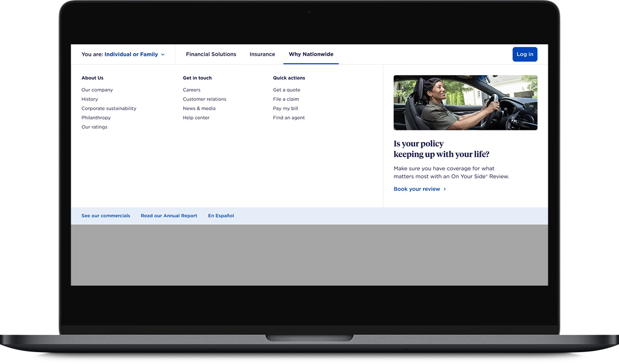619x364 pixels.
Task: Click the About Us column heading
Action: [x=92, y=78]
